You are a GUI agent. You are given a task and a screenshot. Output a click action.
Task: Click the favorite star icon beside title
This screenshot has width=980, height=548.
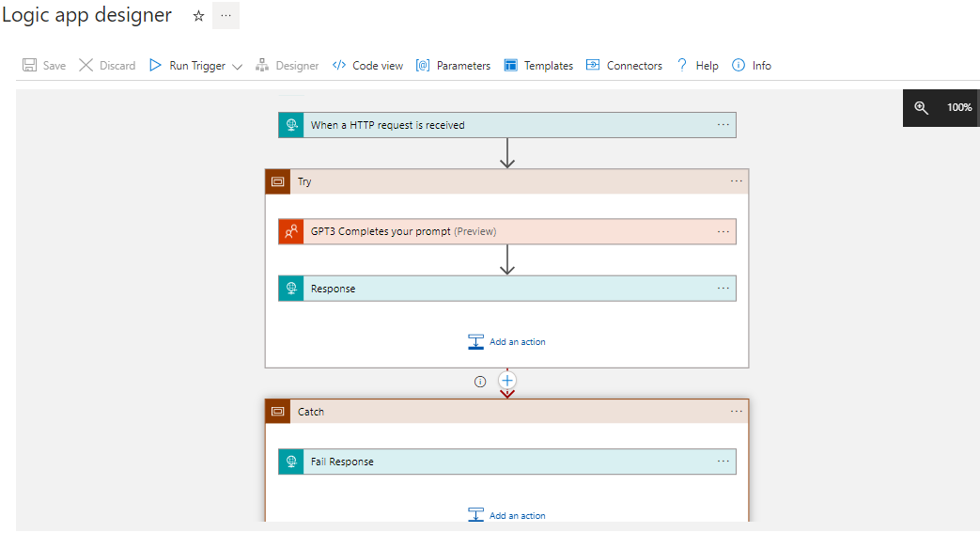click(x=198, y=16)
